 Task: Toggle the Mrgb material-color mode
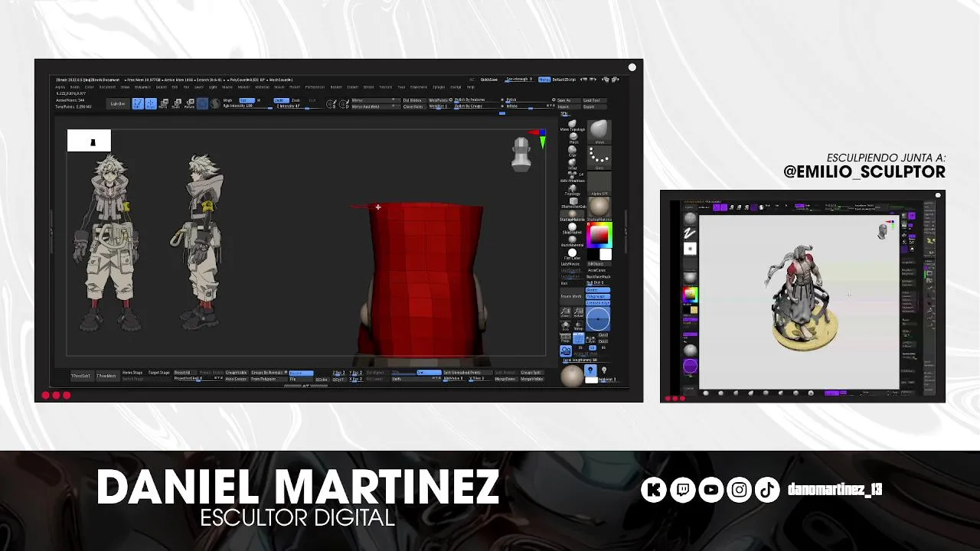click(x=227, y=100)
